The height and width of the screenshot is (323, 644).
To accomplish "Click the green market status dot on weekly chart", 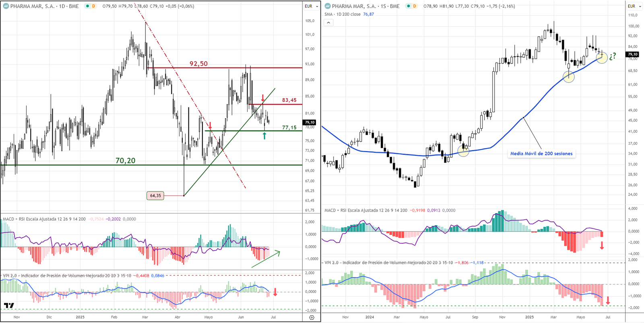I will pyautogui.click(x=409, y=6).
